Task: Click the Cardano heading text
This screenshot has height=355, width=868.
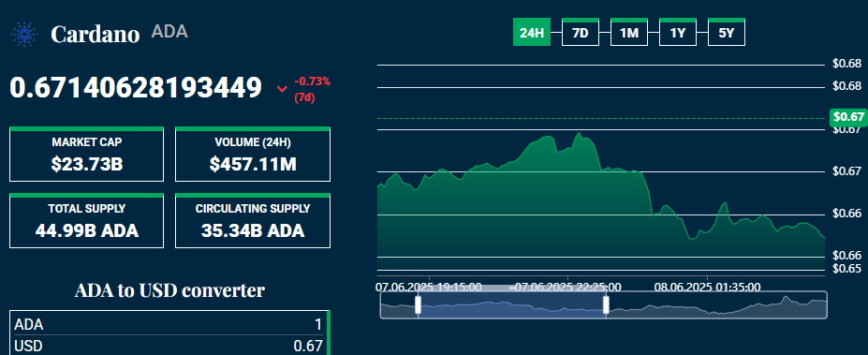Action: (x=95, y=35)
